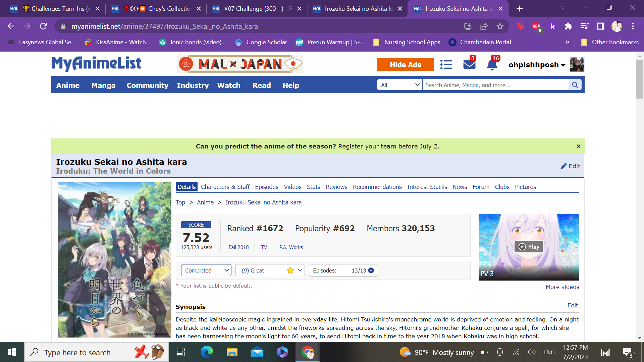Open the tab search dropdown arrow

(x=563, y=8)
